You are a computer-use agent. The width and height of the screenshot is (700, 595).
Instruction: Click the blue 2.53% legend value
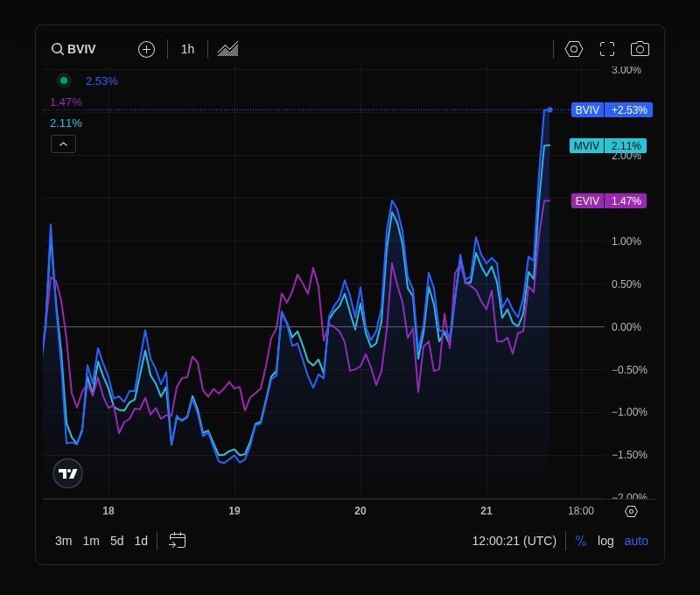[101, 81]
